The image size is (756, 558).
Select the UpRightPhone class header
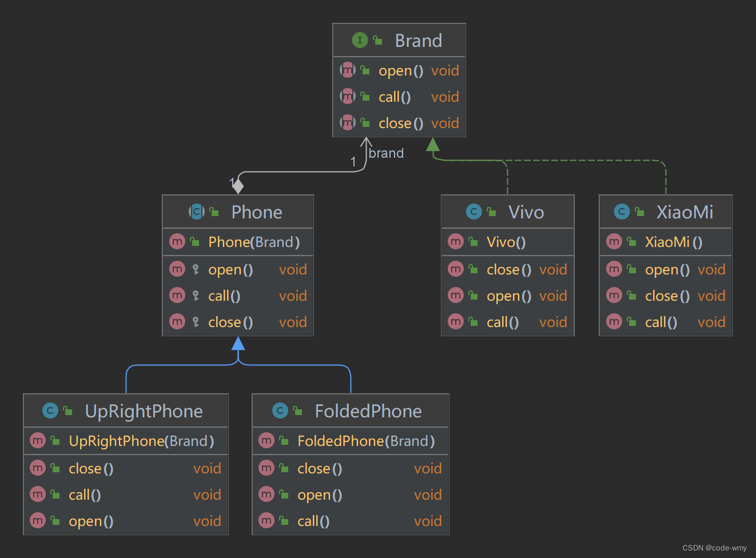tap(126, 410)
